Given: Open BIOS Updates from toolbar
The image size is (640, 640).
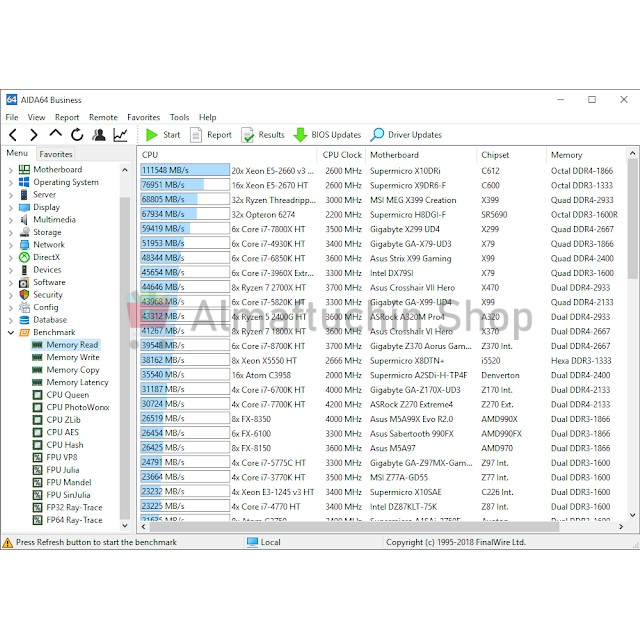Looking at the screenshot, I should pos(327,135).
